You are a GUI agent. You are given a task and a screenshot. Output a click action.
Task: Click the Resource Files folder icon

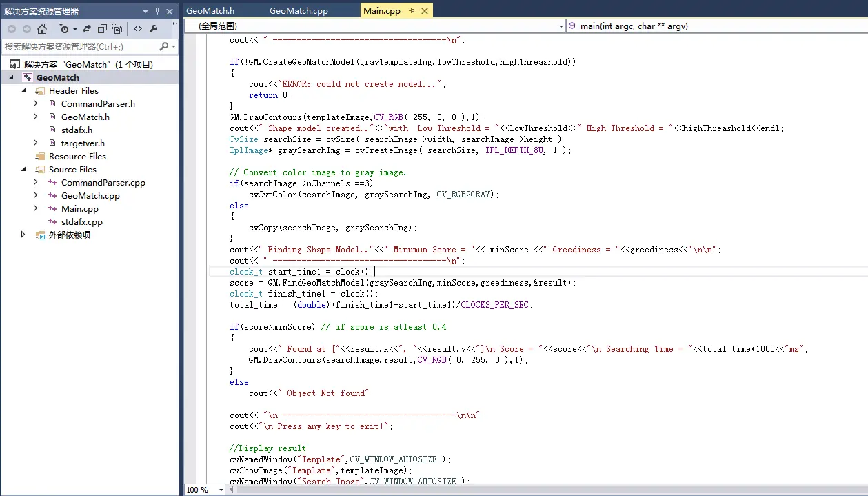click(40, 157)
